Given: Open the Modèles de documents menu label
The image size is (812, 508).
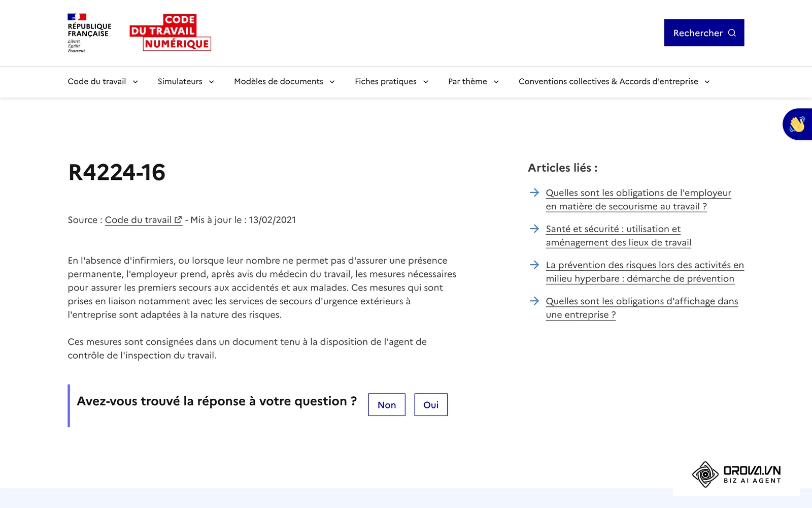Looking at the screenshot, I should tap(279, 81).
